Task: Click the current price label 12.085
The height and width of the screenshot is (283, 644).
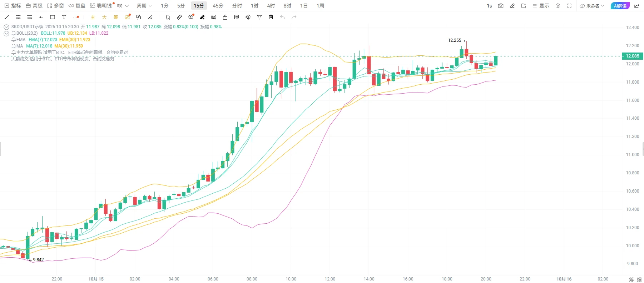Action: point(633,56)
